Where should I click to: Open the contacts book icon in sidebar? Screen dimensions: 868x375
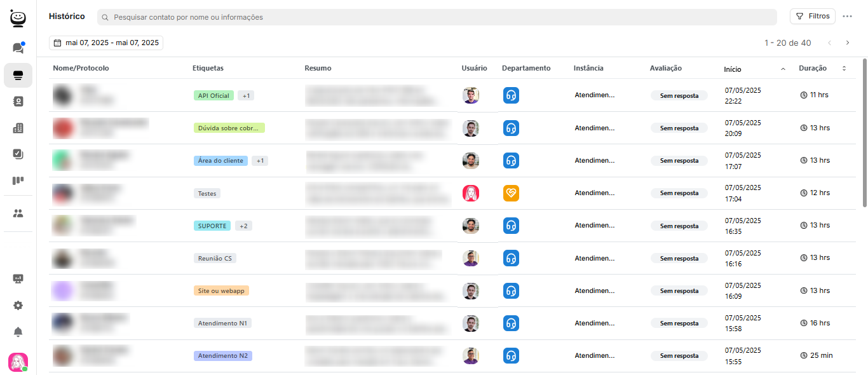point(18,101)
